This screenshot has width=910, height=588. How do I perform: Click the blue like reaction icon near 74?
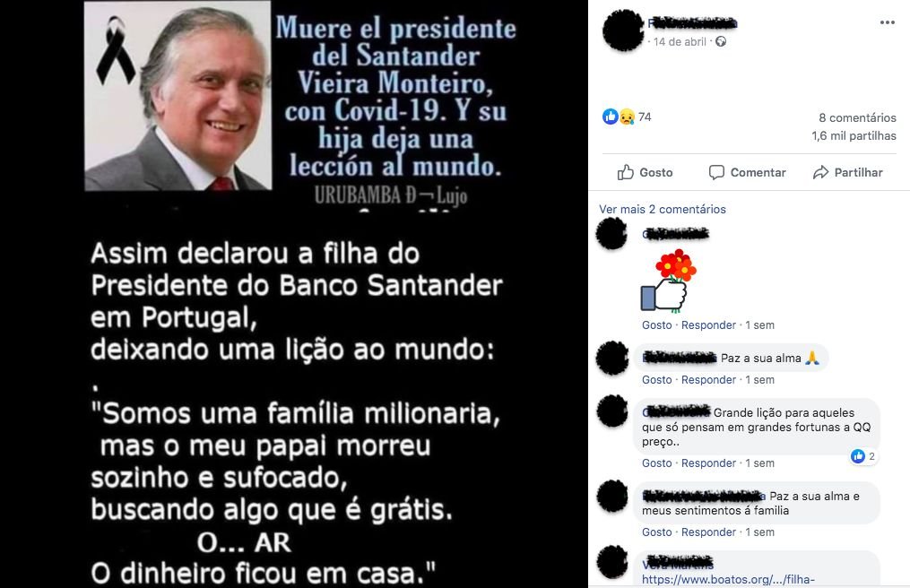point(610,117)
